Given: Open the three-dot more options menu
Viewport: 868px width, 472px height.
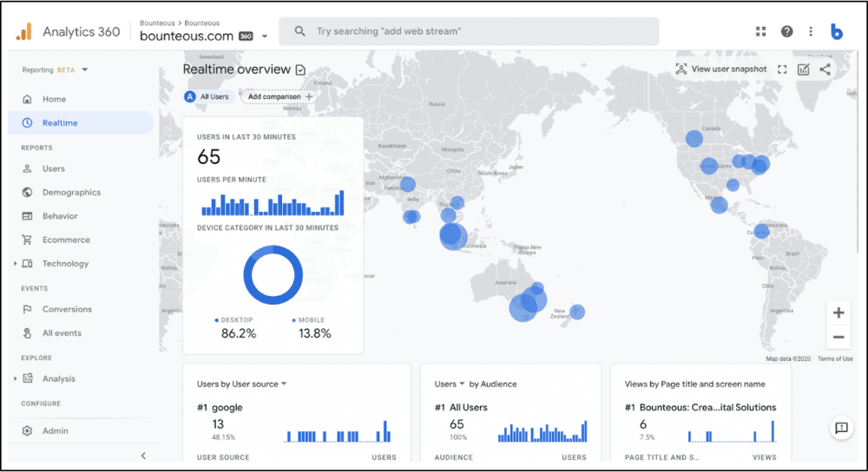Looking at the screenshot, I should [x=811, y=31].
